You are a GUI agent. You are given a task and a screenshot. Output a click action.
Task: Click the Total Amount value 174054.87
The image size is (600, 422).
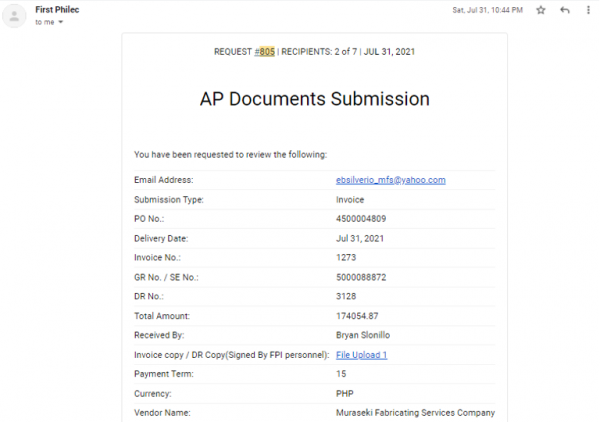357,316
